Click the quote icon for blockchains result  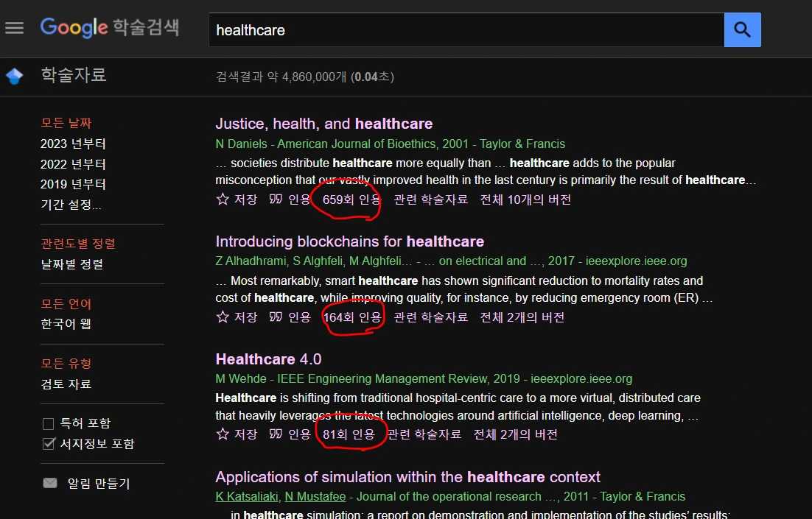(276, 317)
